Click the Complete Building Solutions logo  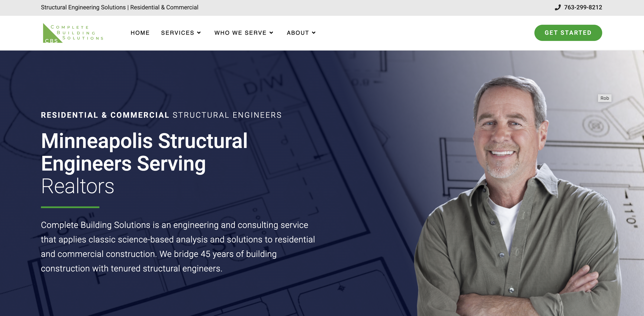tap(73, 33)
